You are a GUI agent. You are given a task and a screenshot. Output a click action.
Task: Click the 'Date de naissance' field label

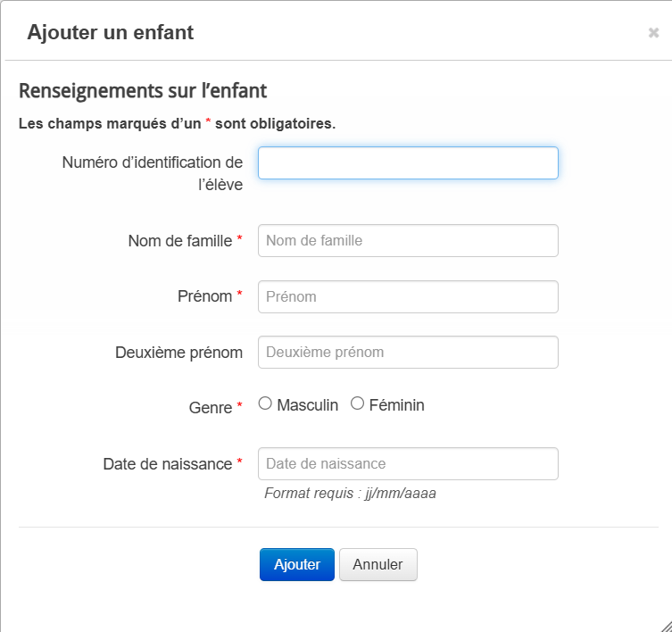(x=168, y=464)
